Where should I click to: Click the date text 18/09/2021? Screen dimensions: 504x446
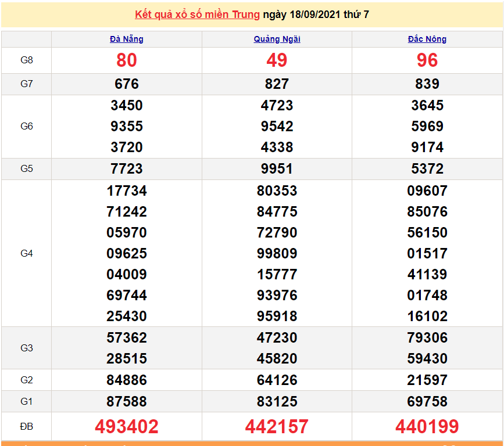point(314,15)
